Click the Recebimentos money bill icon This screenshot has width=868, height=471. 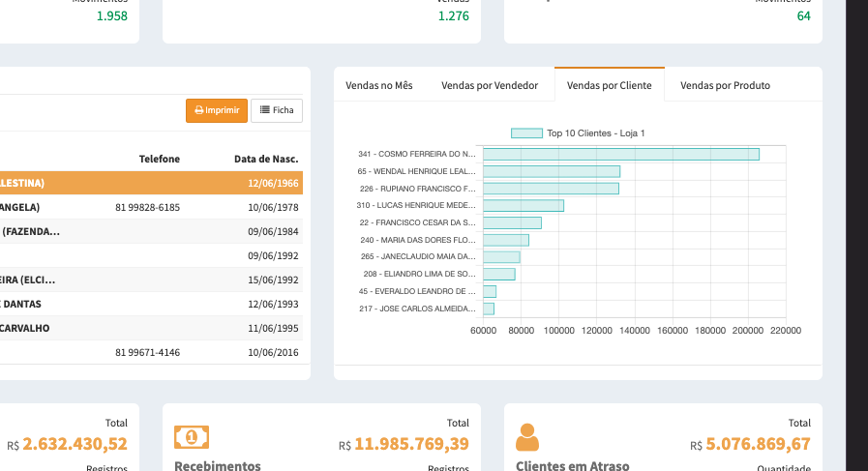coord(191,437)
